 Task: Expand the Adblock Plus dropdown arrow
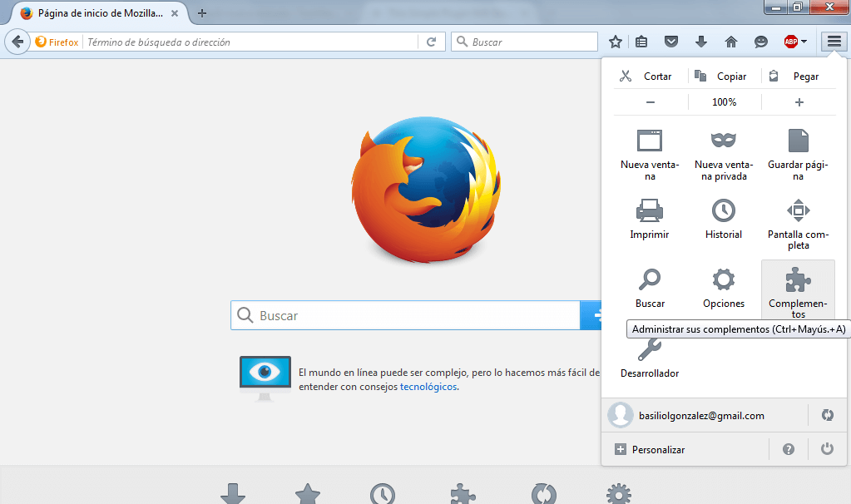pyautogui.click(x=804, y=42)
